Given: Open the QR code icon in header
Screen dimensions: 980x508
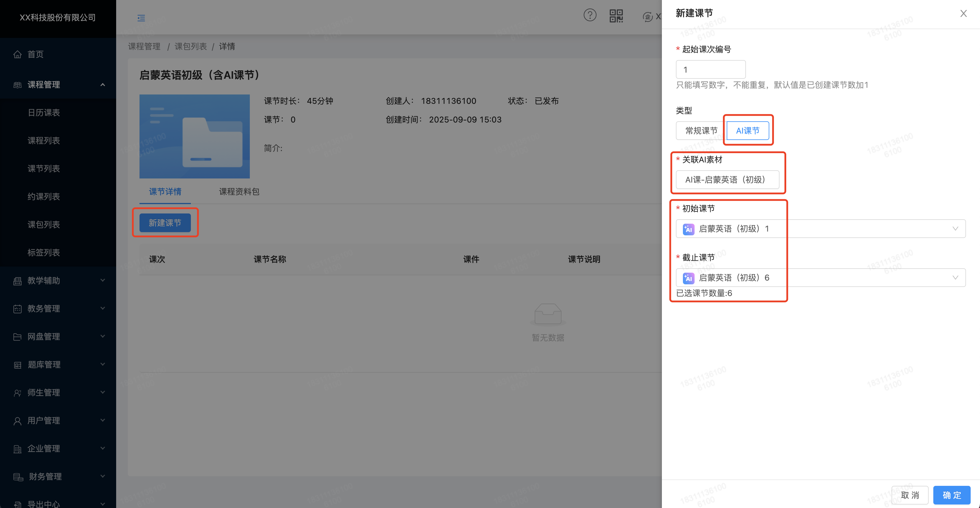Looking at the screenshot, I should click(x=616, y=16).
